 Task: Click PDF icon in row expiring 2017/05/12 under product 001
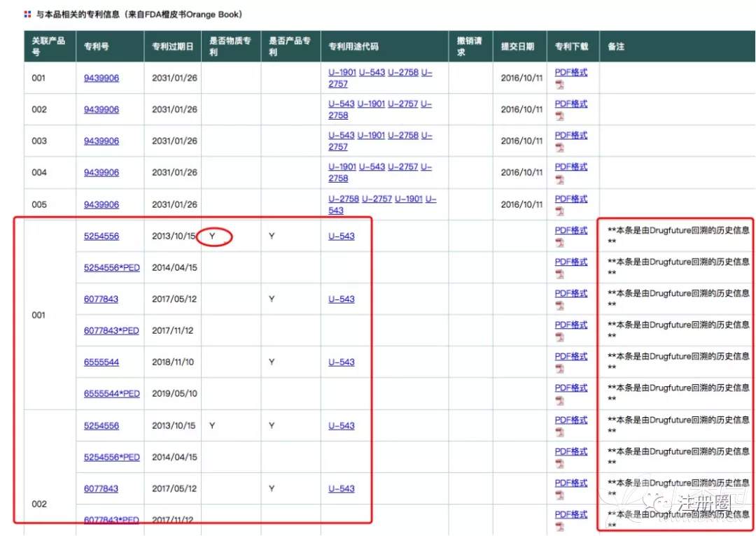pos(559,305)
